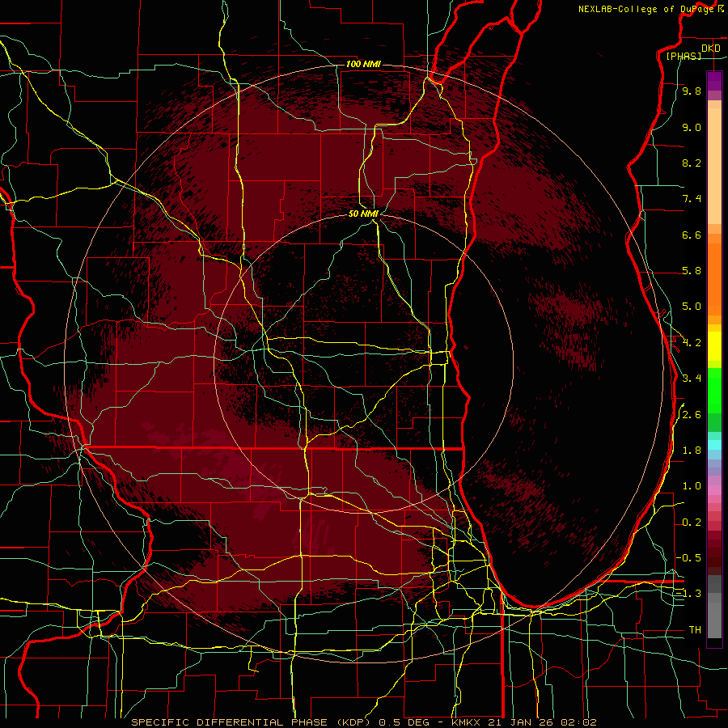Click the -1.3 value on color scale
728x728 pixels.
(689, 594)
